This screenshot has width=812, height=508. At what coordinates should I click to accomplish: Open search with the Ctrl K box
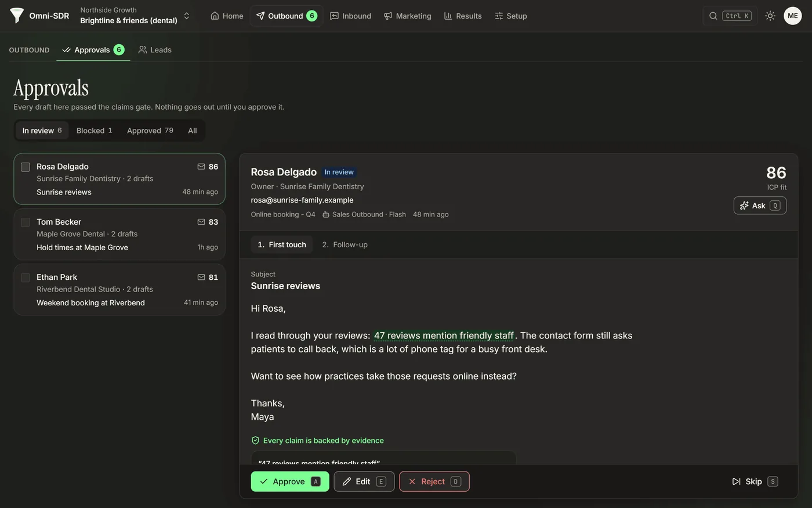[730, 16]
